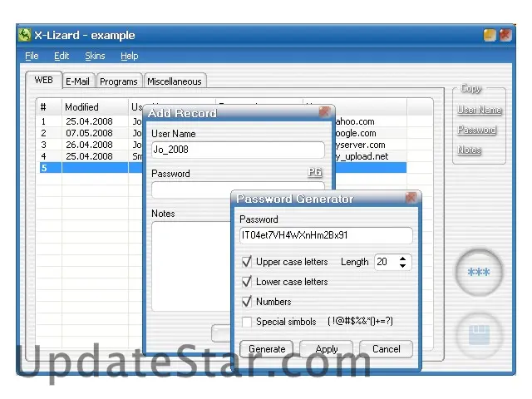
Task: Minimize X-Lizard with the yellow title button
Action: coord(490,35)
